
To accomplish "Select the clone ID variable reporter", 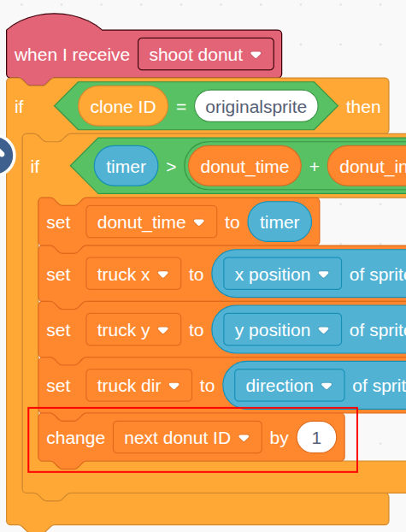I will tap(123, 107).
